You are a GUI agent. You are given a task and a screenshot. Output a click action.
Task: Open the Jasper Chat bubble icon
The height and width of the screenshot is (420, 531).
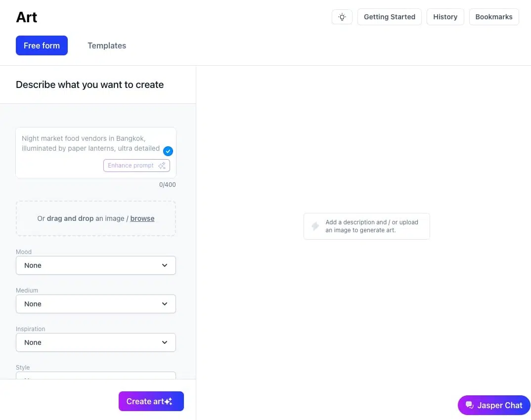coord(469,405)
